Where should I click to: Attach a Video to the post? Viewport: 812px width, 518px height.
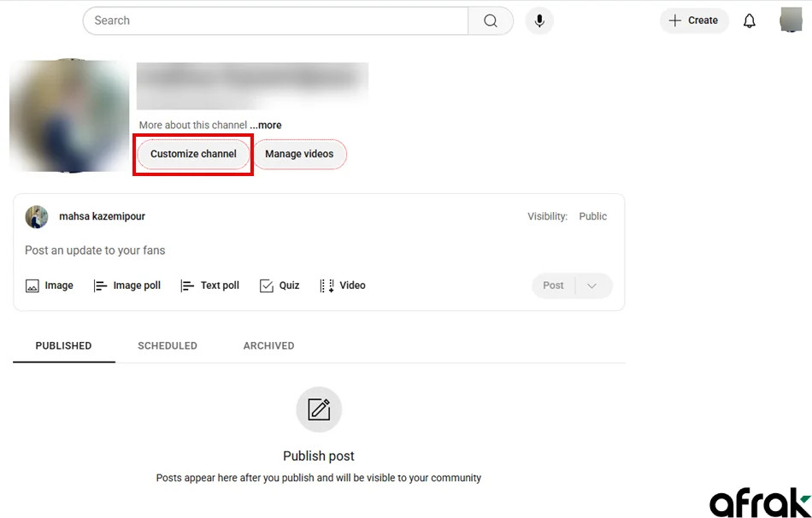coord(343,285)
